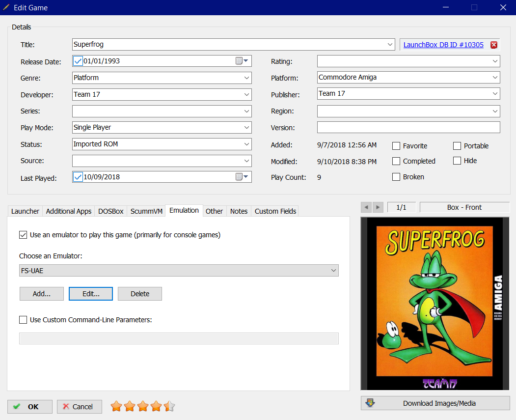Click the Box - Front image type selector
The image size is (516, 420).
(x=464, y=207)
